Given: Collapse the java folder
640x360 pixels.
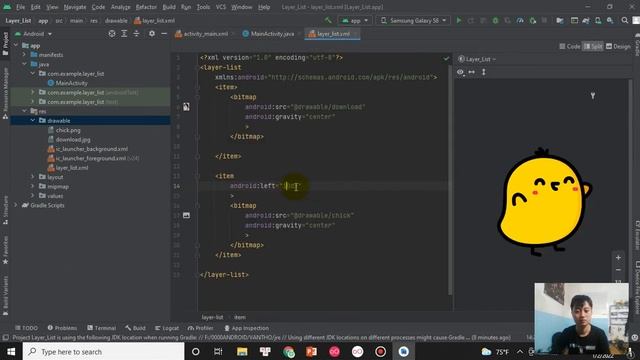Looking at the screenshot, I should (24, 64).
